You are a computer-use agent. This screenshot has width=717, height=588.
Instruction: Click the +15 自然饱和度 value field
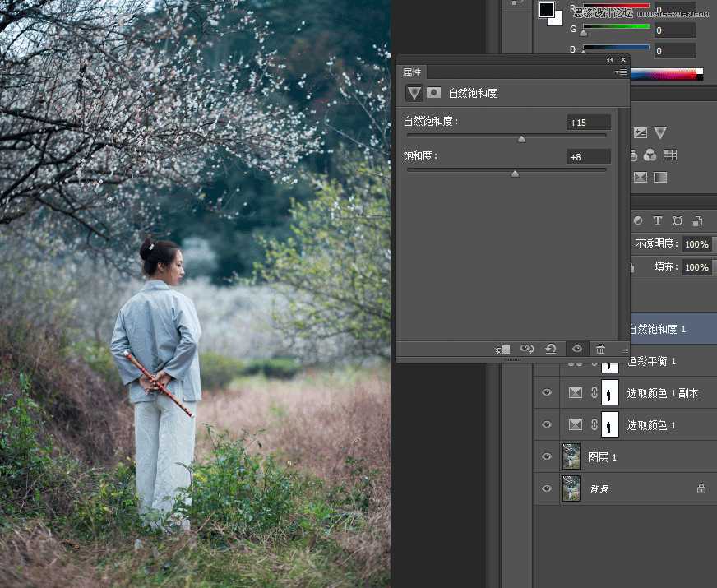589,122
